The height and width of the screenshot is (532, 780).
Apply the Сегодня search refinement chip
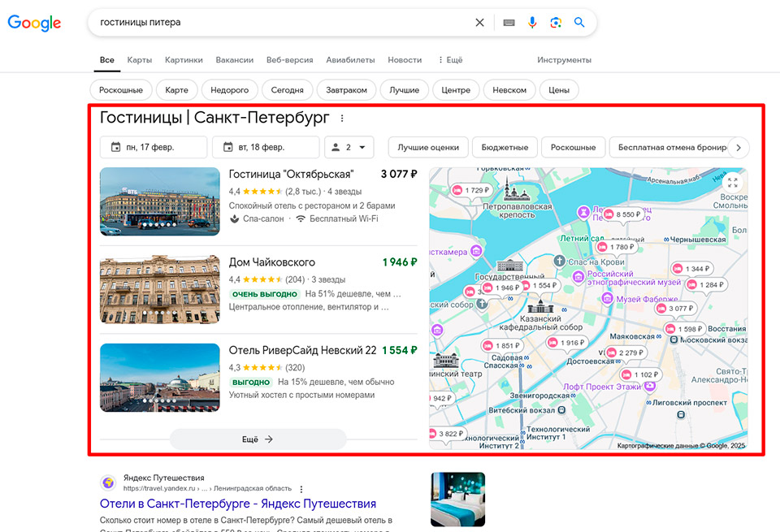[x=287, y=90]
